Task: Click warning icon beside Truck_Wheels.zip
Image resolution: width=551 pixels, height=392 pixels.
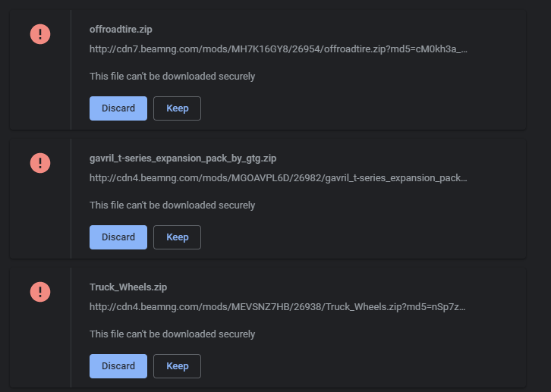Action: point(40,292)
